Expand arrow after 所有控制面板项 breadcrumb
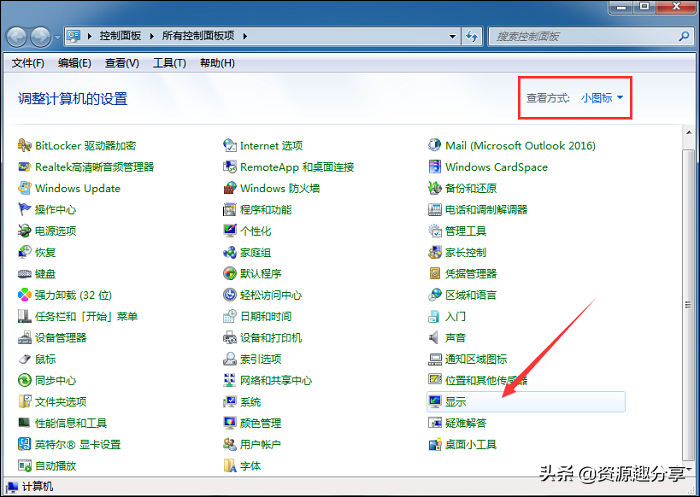 (245, 36)
